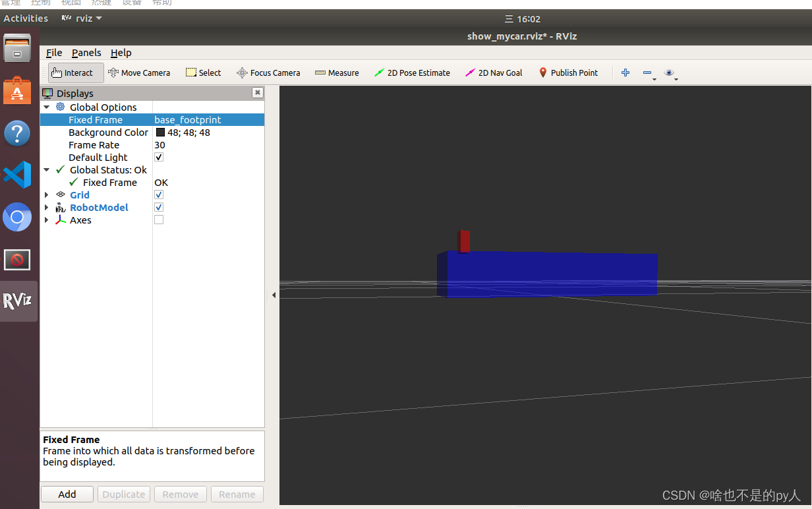Click the RobotModel display icon
Image resolution: width=812 pixels, height=509 pixels.
[61, 208]
